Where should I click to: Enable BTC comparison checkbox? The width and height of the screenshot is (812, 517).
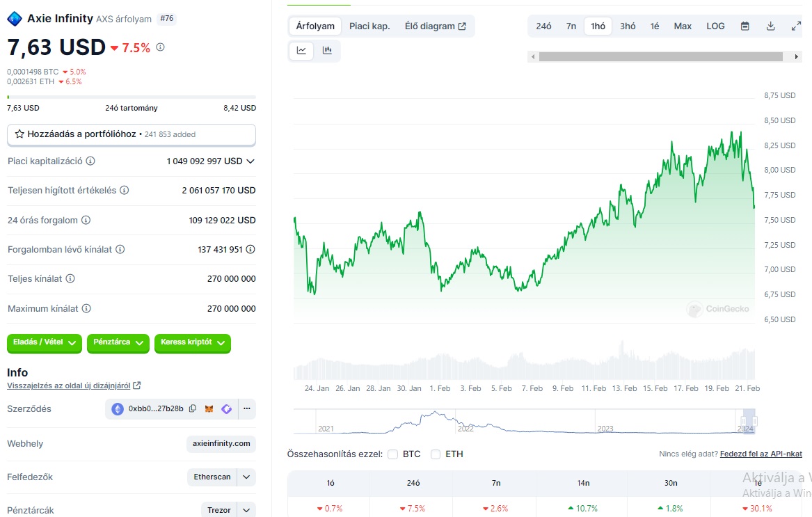393,454
